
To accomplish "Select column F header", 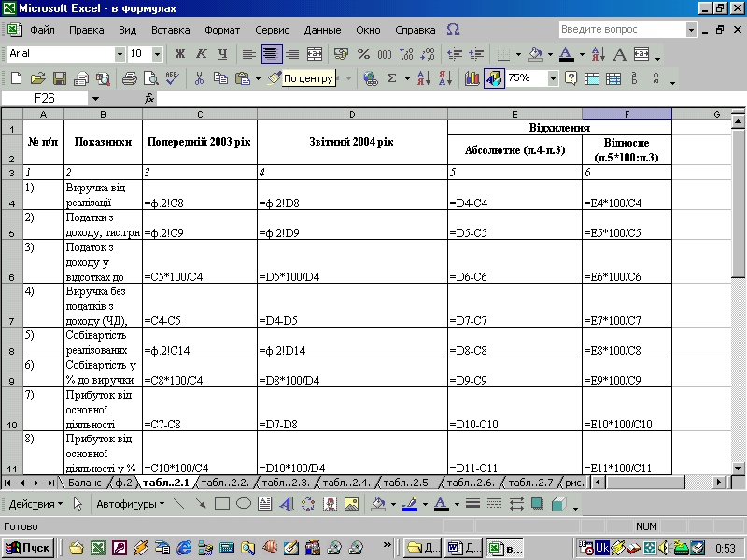I will [x=627, y=114].
